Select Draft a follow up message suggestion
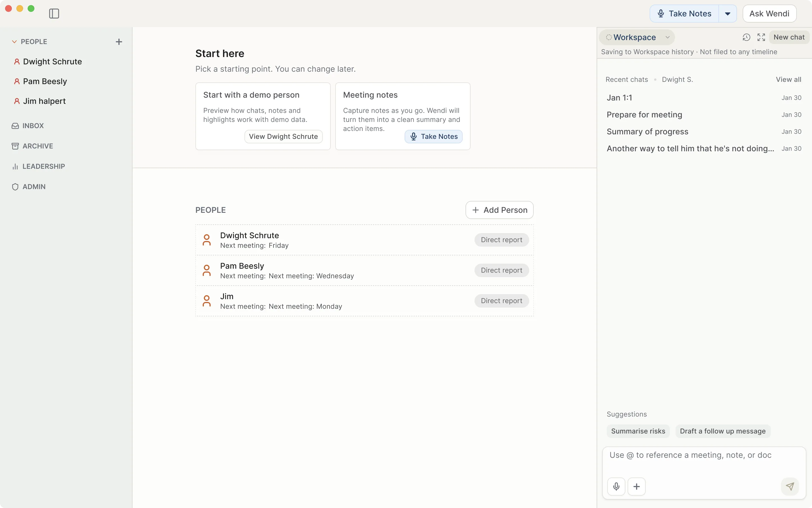This screenshot has width=812, height=508. coord(723,431)
